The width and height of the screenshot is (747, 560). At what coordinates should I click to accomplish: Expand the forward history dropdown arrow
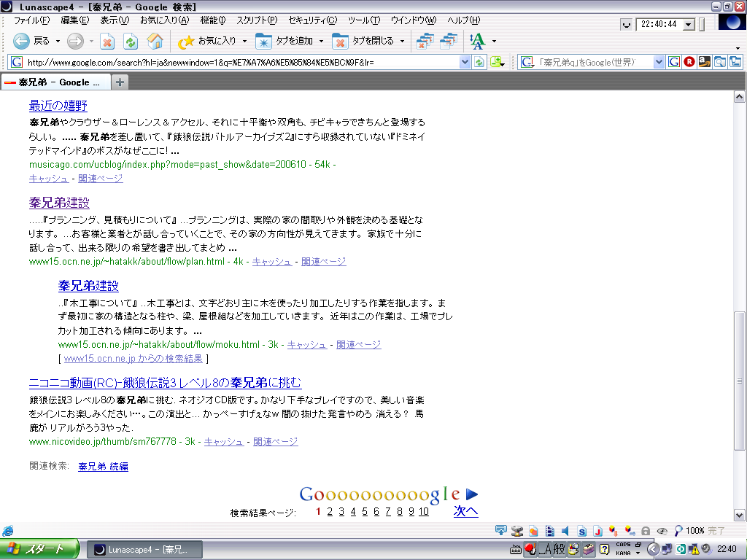pos(91,42)
